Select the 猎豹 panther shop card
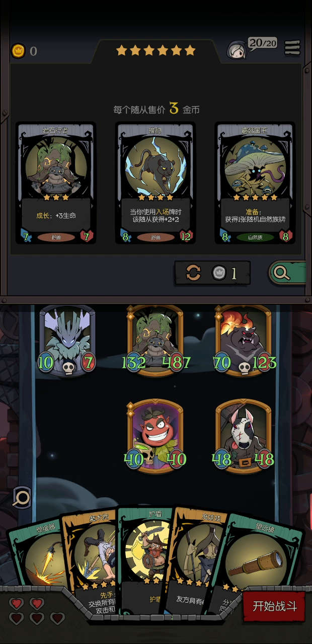The width and height of the screenshot is (312, 644). [x=155, y=183]
